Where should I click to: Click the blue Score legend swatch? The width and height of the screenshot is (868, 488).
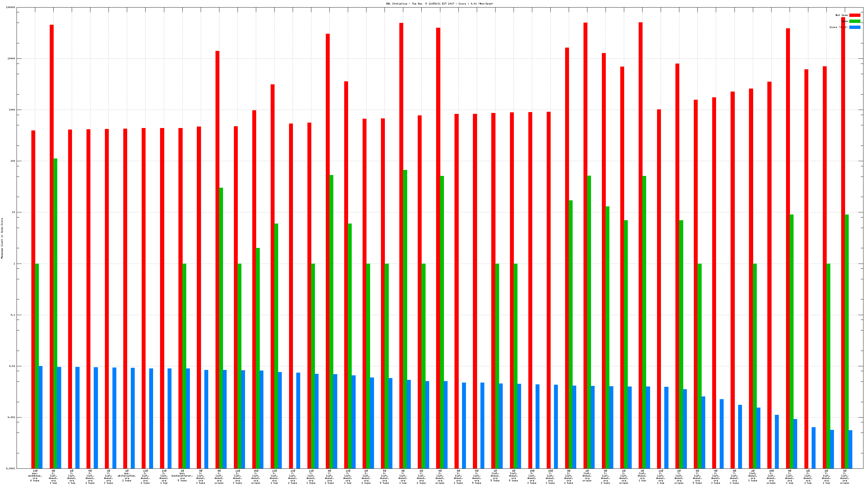point(854,27)
